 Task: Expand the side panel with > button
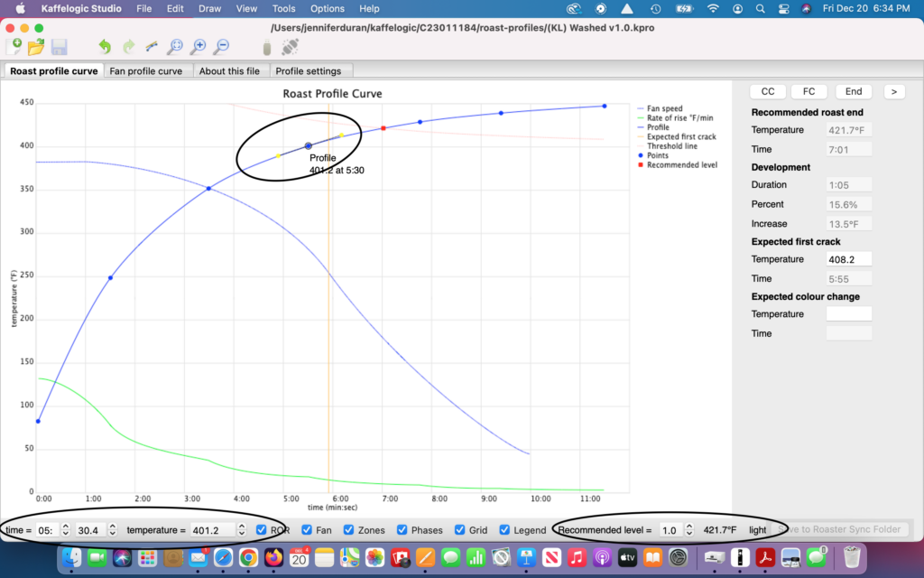pos(894,91)
